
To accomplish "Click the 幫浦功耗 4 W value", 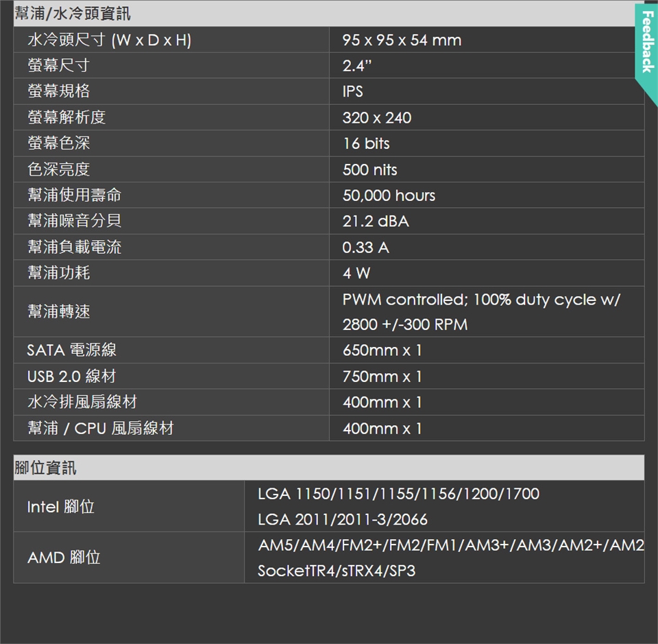I will [356, 274].
